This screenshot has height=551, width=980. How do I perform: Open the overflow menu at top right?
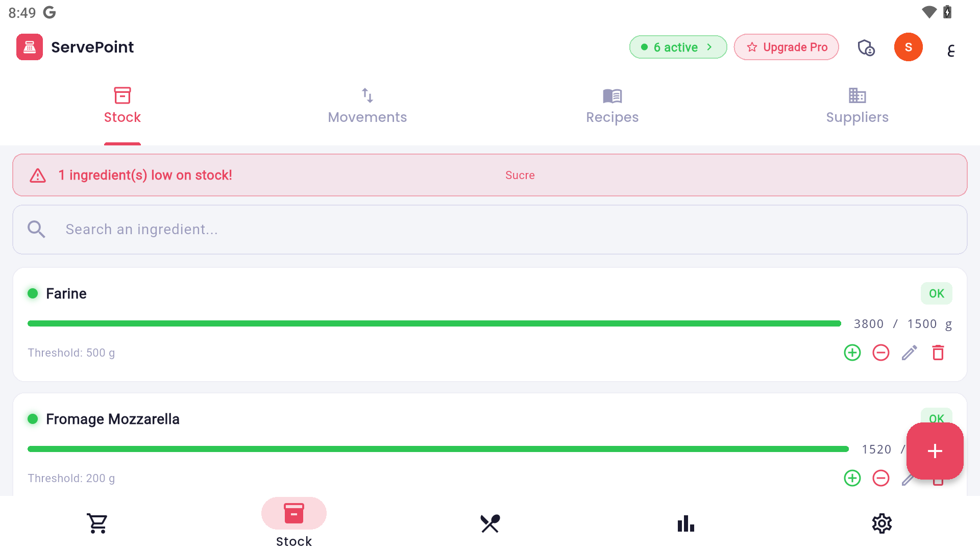(x=951, y=49)
